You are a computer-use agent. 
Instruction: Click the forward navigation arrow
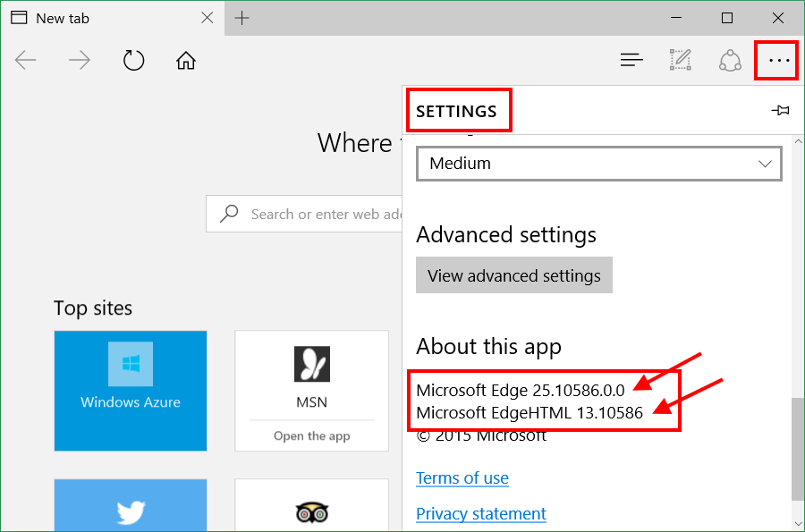point(80,60)
